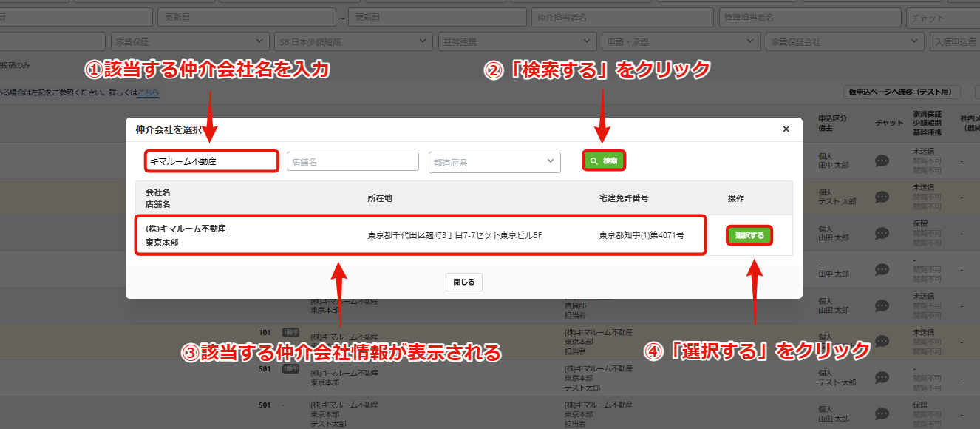Viewport: 980px width, 429px height.
Task: Click 仮申込ページへ遷移（テスト用） button
Action: point(902,92)
